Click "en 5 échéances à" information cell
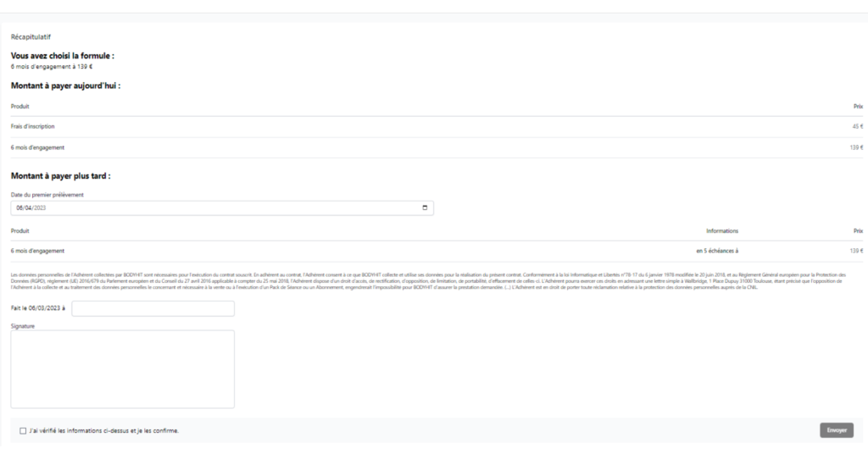The height and width of the screenshot is (459, 868). click(x=717, y=251)
